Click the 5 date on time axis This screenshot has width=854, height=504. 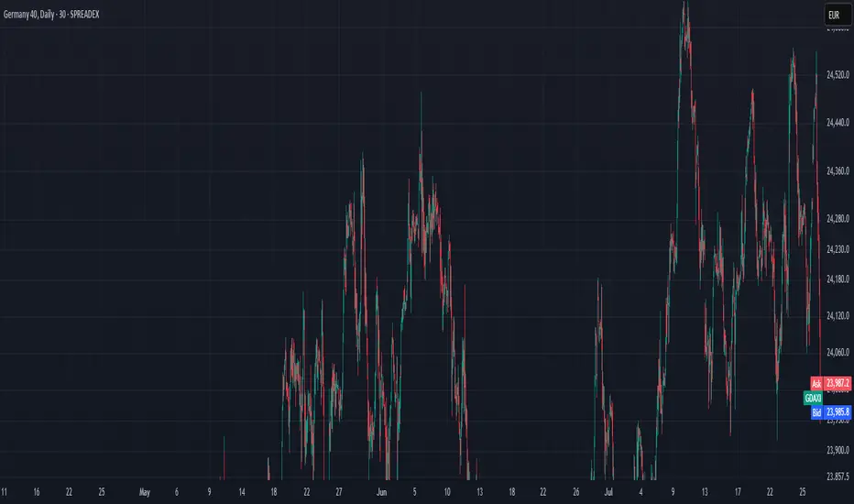coord(414,492)
